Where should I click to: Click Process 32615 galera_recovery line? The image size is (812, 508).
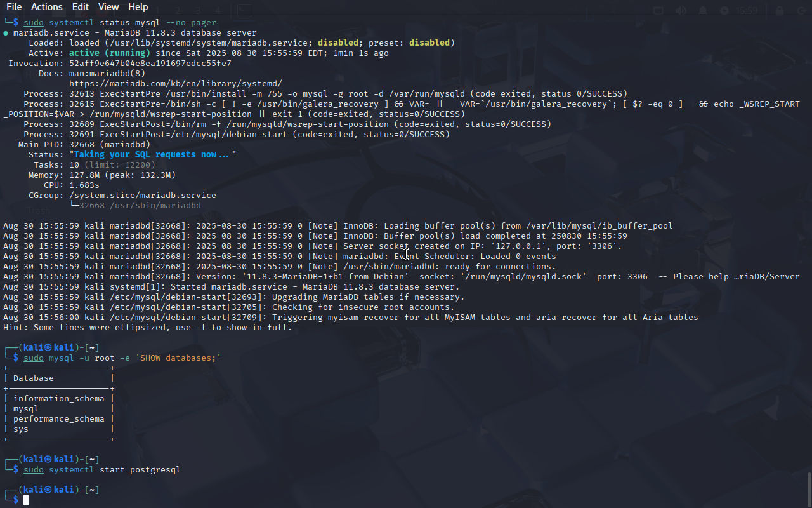[x=402, y=109]
